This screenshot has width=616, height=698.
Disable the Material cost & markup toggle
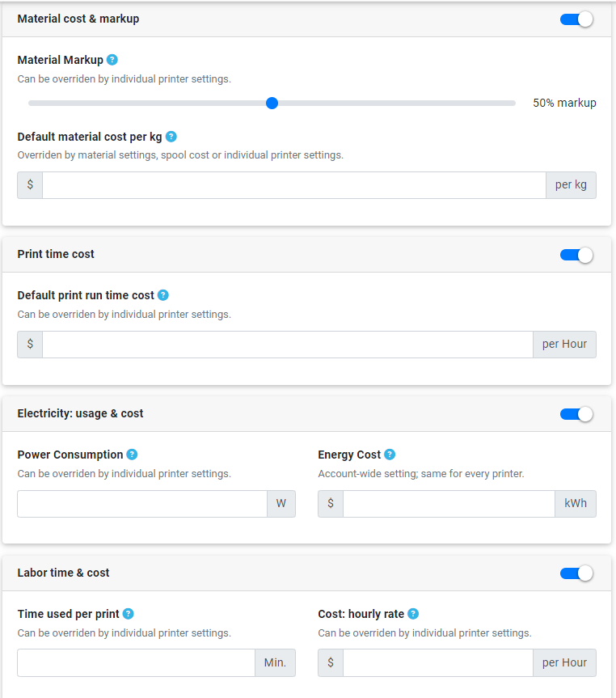(576, 19)
